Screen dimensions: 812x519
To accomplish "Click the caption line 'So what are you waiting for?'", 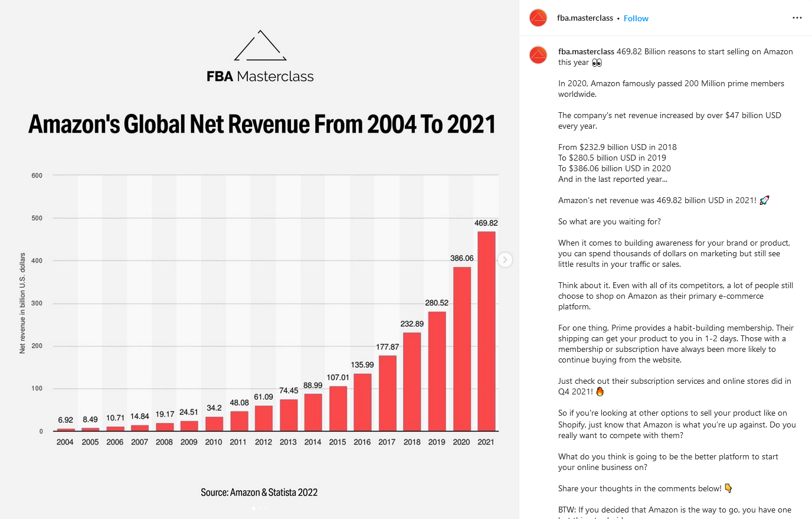I will (x=610, y=222).
